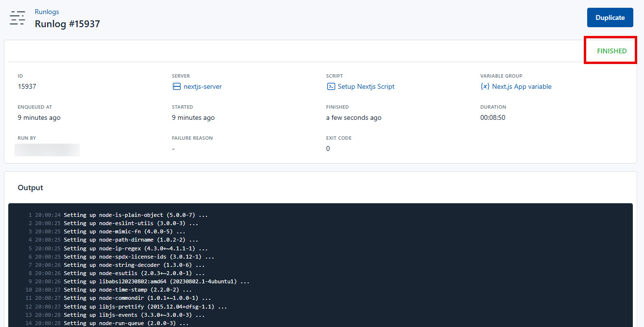Click the Runlog #15937 page title

click(x=68, y=23)
